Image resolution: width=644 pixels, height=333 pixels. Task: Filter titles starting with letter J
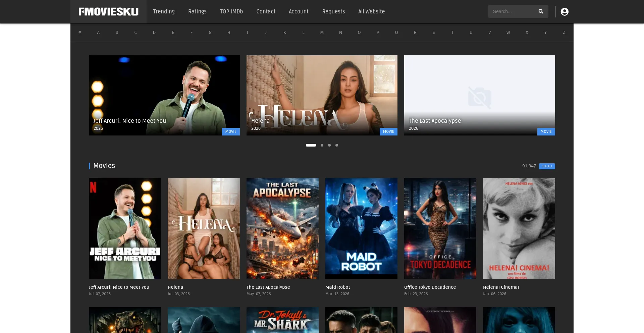(x=266, y=33)
